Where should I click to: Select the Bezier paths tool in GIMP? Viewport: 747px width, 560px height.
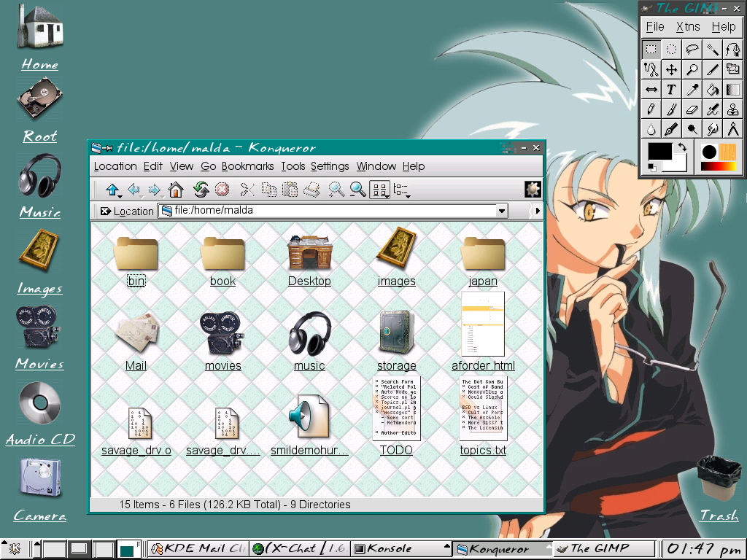(x=732, y=49)
